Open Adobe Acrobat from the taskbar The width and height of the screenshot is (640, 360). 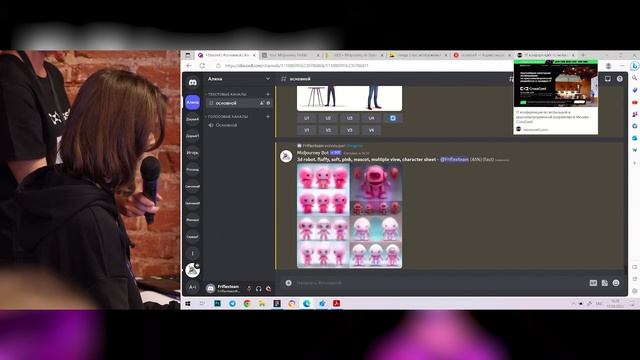[x=336, y=303]
